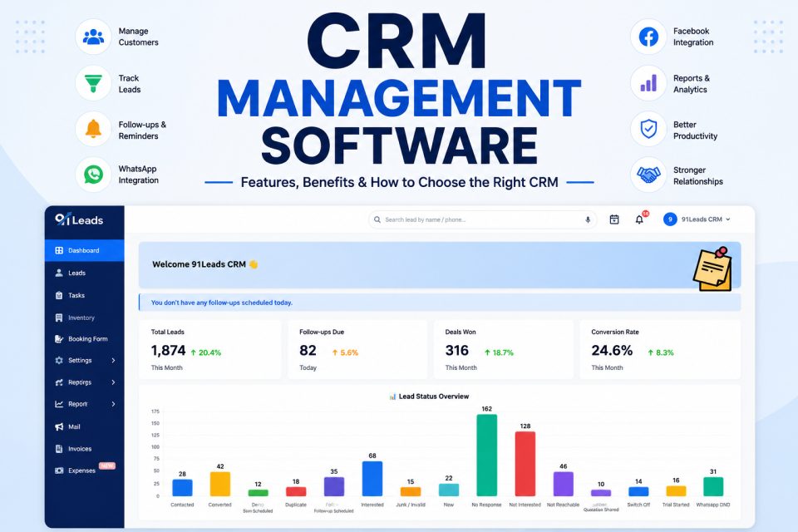Click the Invoices document icon in sidebar
Screen dimensions: 798x532
coord(59,449)
